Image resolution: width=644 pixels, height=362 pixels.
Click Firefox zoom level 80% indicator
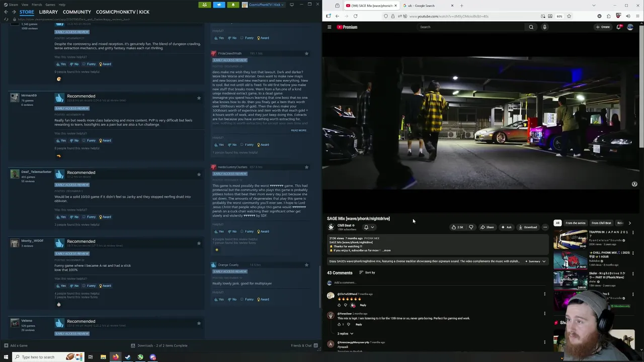point(559,16)
